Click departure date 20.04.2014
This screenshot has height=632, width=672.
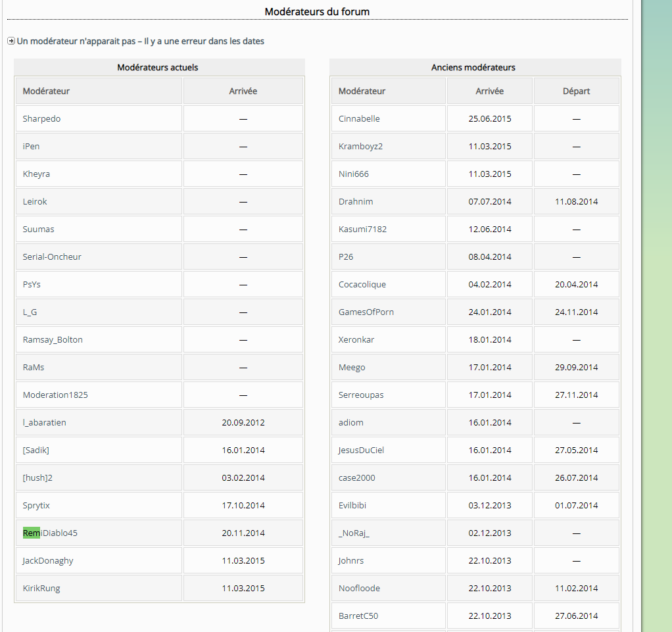tap(576, 284)
